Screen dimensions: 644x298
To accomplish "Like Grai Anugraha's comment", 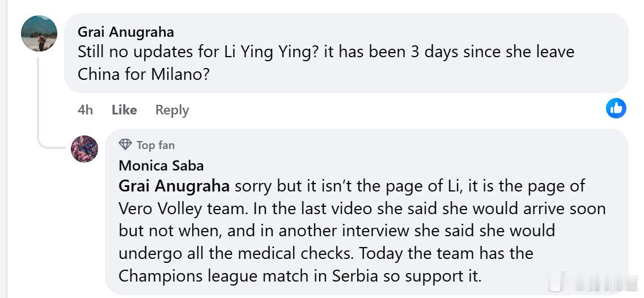I will pyautogui.click(x=124, y=110).
